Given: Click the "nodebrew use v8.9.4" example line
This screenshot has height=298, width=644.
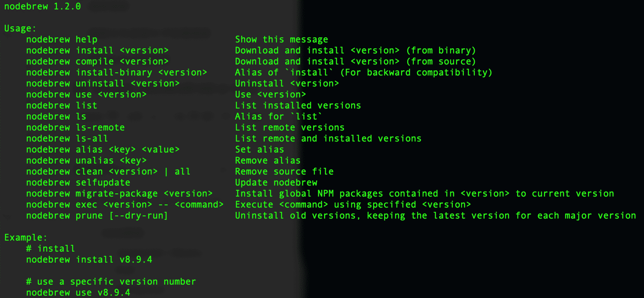Looking at the screenshot, I should pos(78,293).
